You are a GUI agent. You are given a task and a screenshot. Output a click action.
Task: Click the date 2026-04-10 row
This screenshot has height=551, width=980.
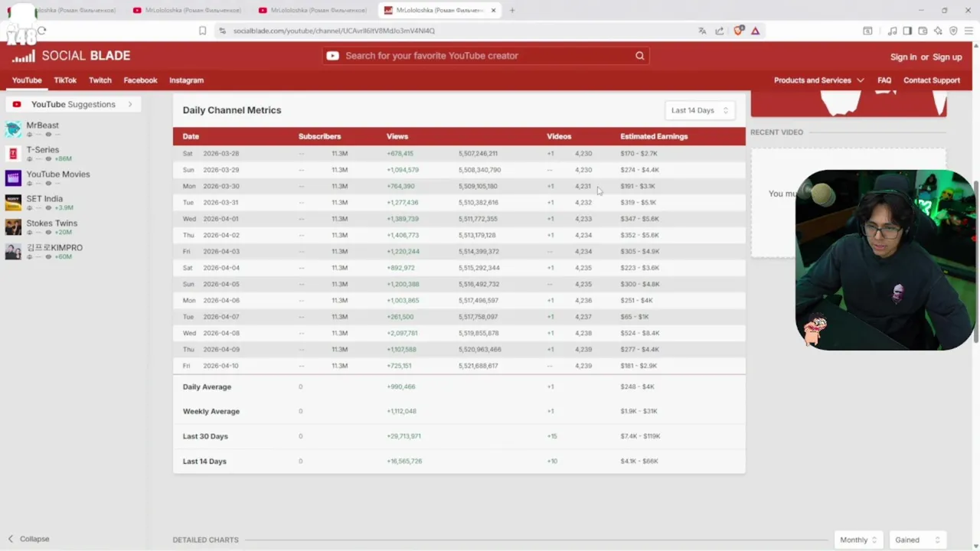pyautogui.click(x=459, y=366)
